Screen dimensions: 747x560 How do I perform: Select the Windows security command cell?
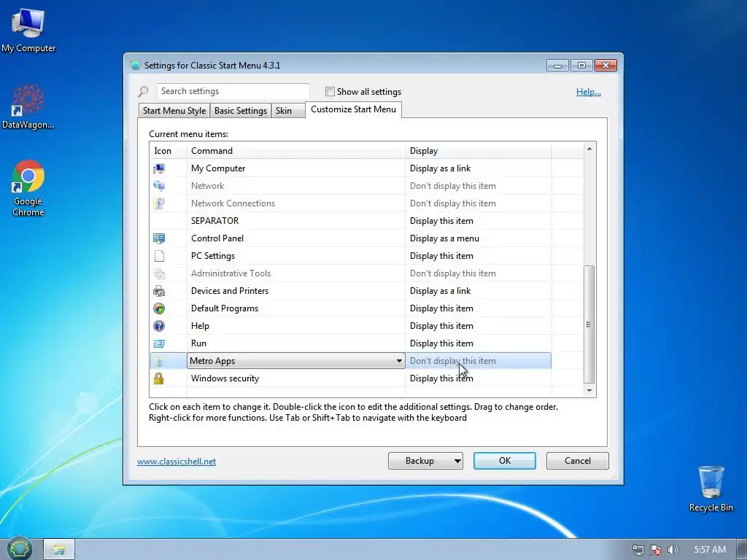296,378
